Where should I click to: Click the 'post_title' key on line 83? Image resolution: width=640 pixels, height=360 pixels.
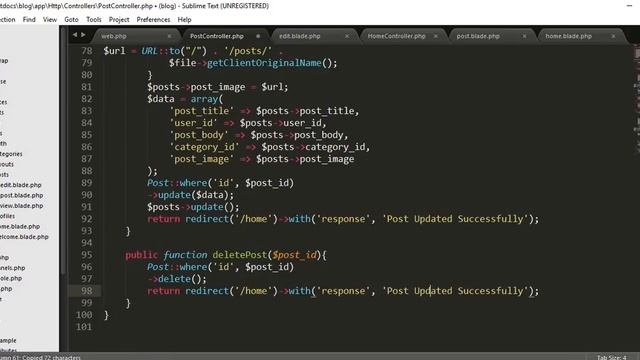coord(202,111)
